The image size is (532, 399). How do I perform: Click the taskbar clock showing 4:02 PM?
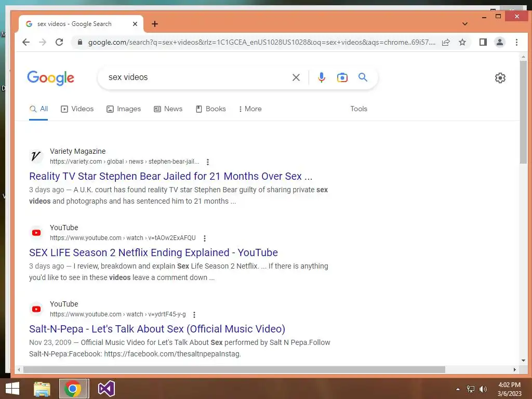[x=509, y=389]
